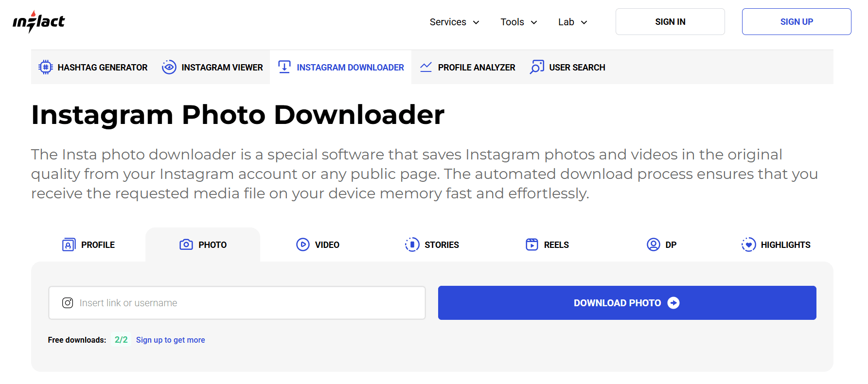Click the DP tab avatar icon
This screenshot has height=384, width=868.
click(654, 244)
